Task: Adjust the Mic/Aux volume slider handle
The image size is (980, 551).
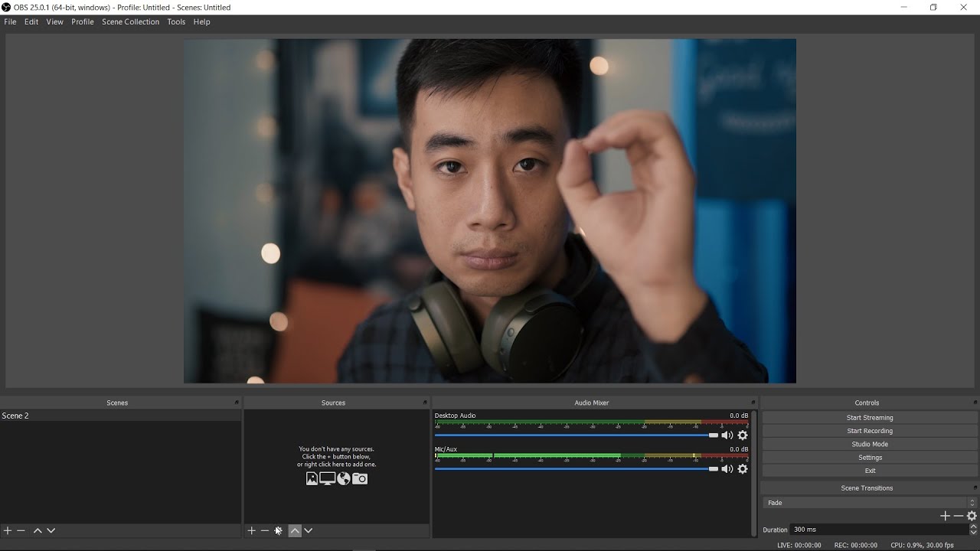Action: (714, 469)
